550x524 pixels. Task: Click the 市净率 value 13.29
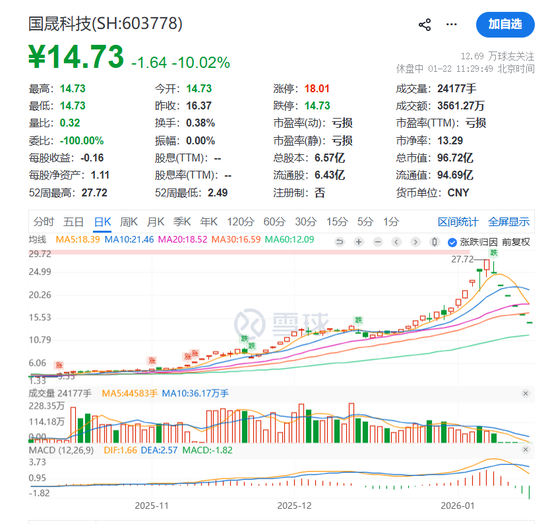[x=450, y=141]
